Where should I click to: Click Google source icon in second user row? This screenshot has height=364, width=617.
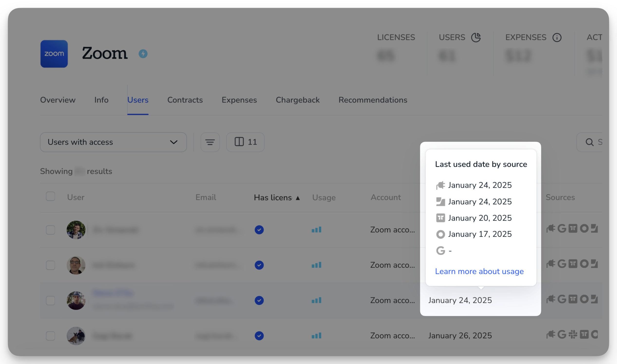[561, 264]
